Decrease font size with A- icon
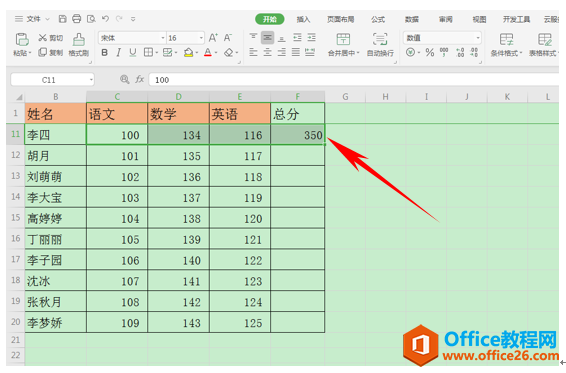Viewport: 566px width, 373px height. tap(227, 38)
